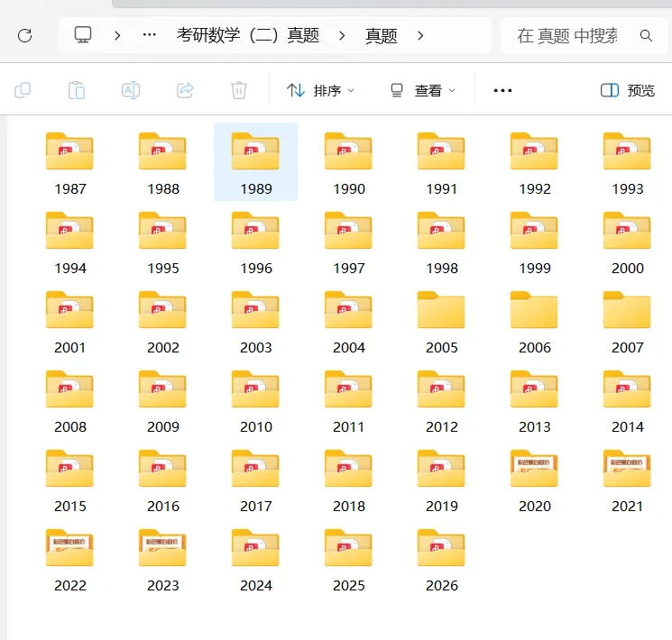
Task: Select the 2024 folder icon
Action: 255,547
